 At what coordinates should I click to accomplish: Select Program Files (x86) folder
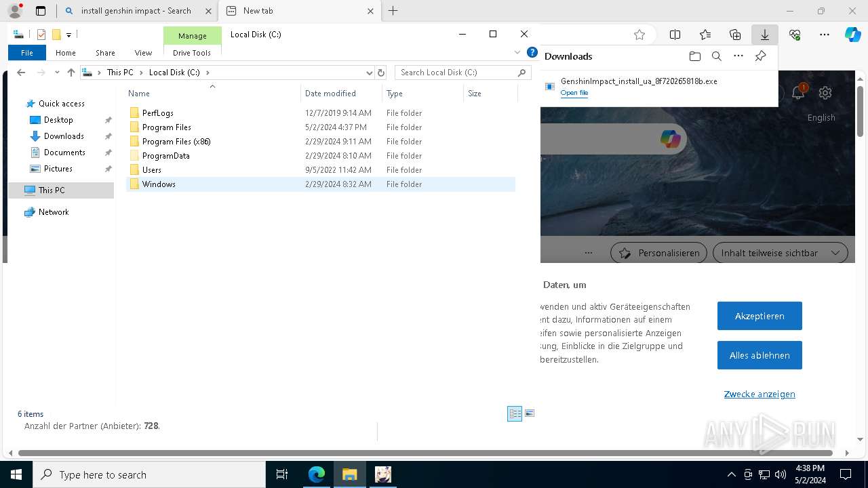click(x=176, y=142)
